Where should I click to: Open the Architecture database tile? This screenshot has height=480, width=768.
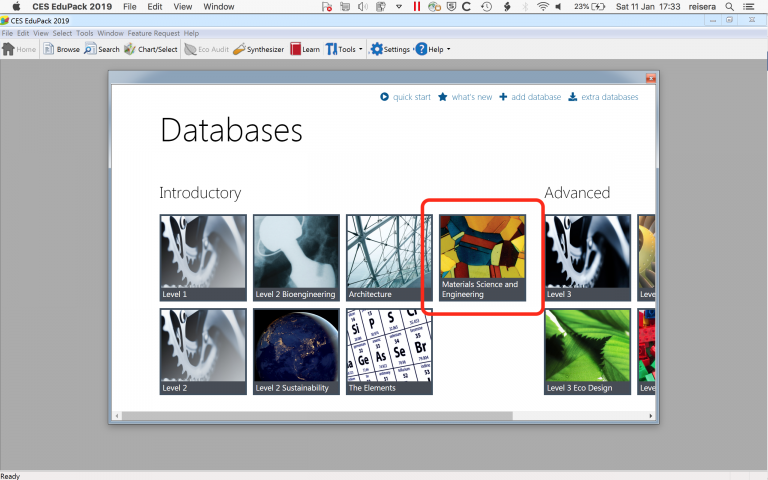click(389, 257)
